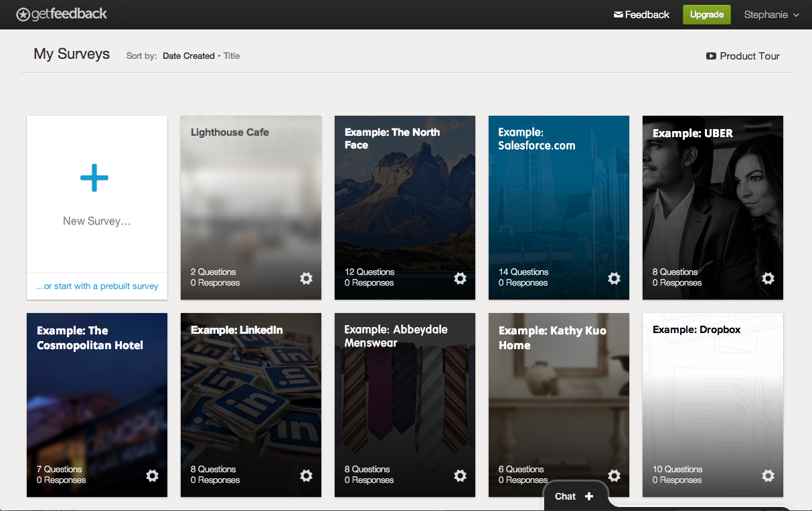Open settings gear on UBER survey

(768, 278)
